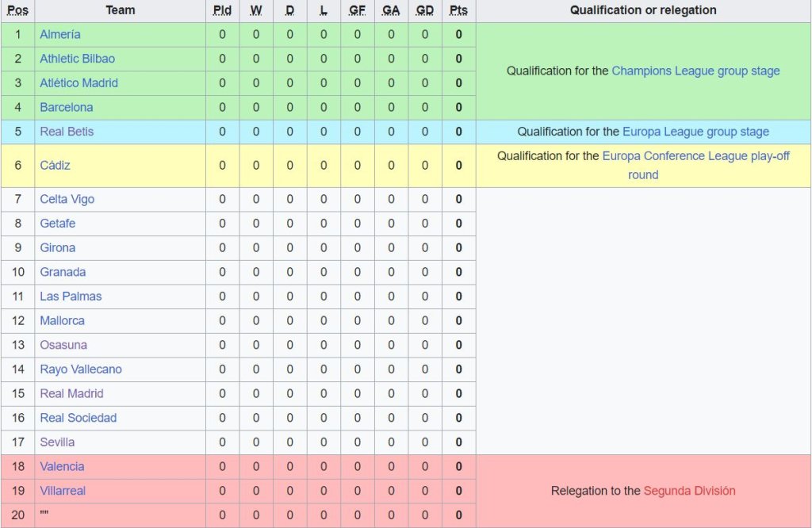
Task: Click the Athletic Bilbao team link
Action: (77, 59)
